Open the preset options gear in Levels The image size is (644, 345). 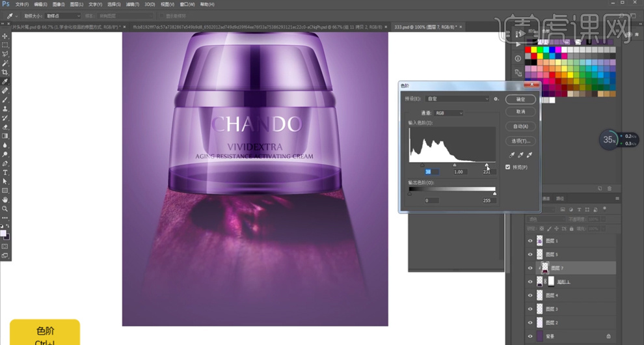click(496, 99)
